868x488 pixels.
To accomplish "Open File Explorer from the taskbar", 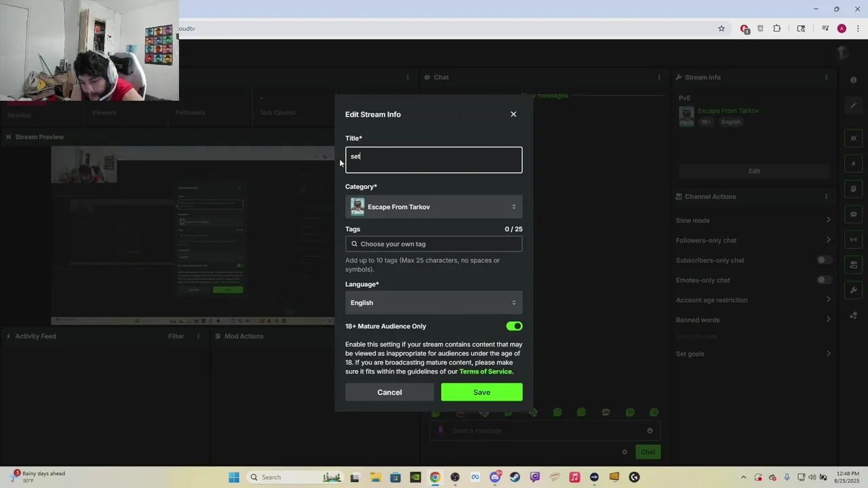I will point(375,477).
